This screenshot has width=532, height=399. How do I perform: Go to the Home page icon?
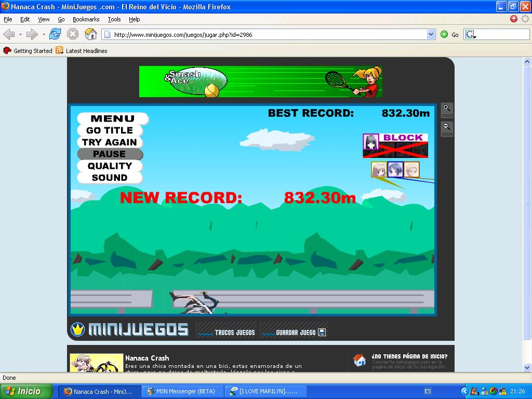(x=90, y=34)
